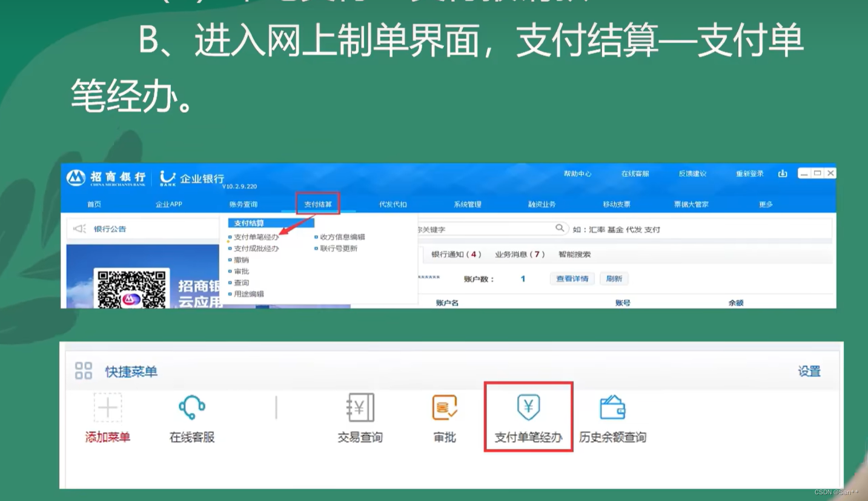
Task: Click the QR code image
Action: (x=131, y=290)
